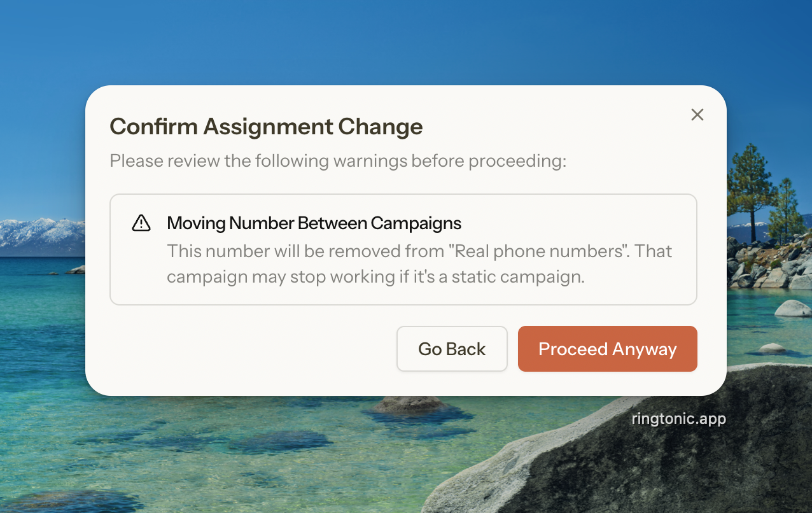Close the Confirm Assignment Change dialog
Screen dimensions: 812x513
tap(697, 115)
